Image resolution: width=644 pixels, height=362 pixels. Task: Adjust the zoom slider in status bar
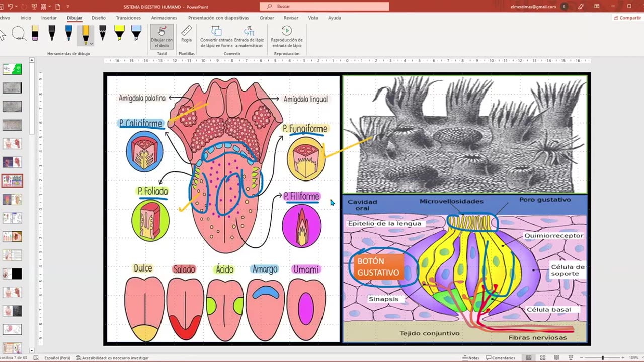[602, 358]
